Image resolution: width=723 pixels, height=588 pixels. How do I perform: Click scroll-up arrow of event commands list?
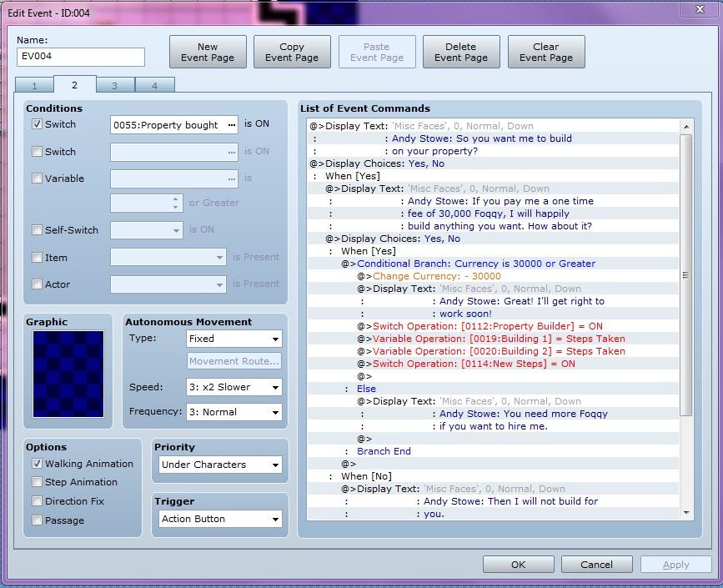(x=686, y=127)
